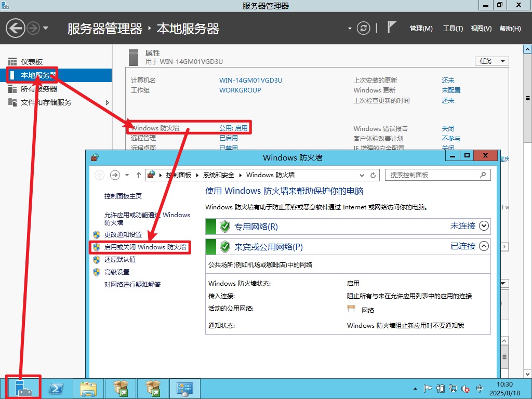
Task: Expand the 专用网络(R) section chevron
Action: (484, 226)
